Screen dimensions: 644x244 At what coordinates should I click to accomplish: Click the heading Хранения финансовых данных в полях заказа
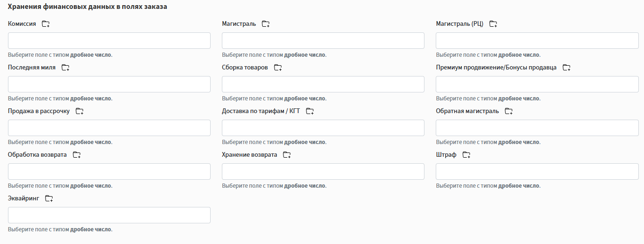pos(87,7)
